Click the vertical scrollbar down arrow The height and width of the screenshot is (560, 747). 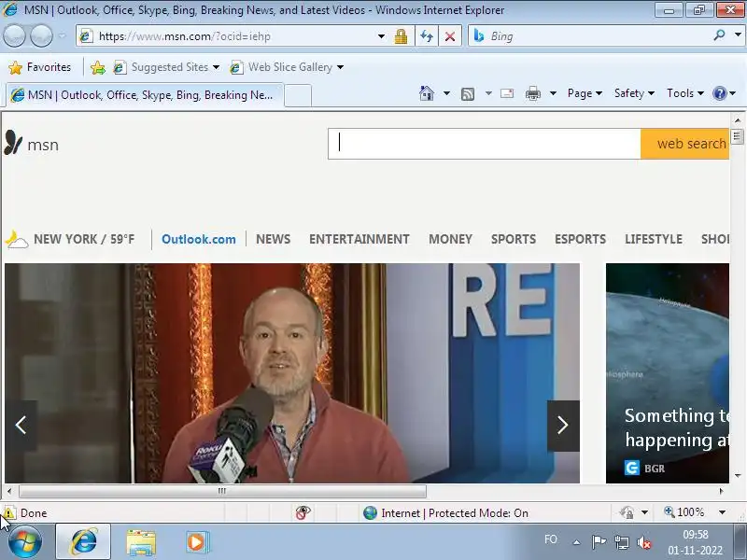click(738, 476)
